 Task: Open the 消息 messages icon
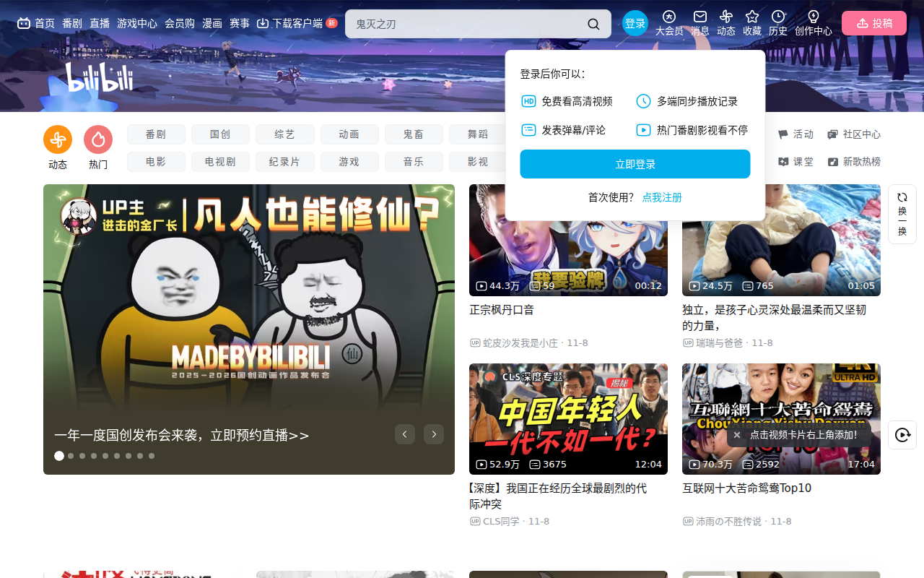[699, 22]
